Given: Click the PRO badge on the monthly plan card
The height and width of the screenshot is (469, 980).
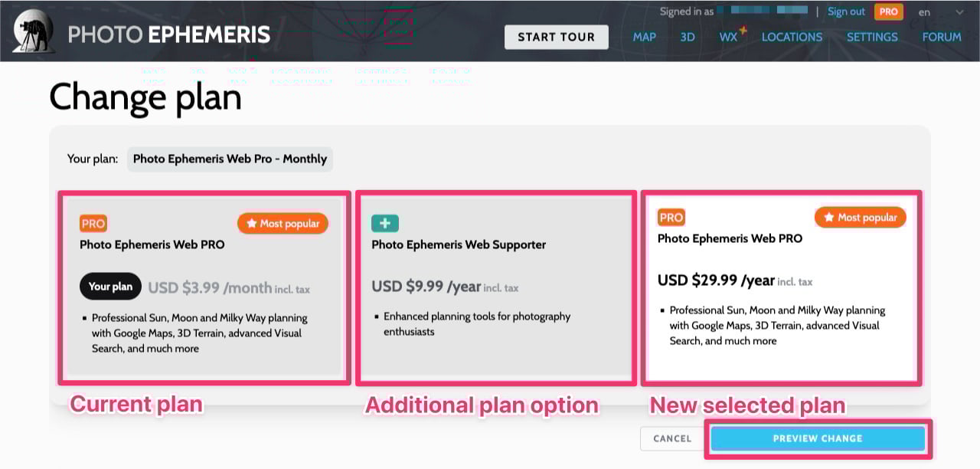Looking at the screenshot, I should tap(93, 224).
